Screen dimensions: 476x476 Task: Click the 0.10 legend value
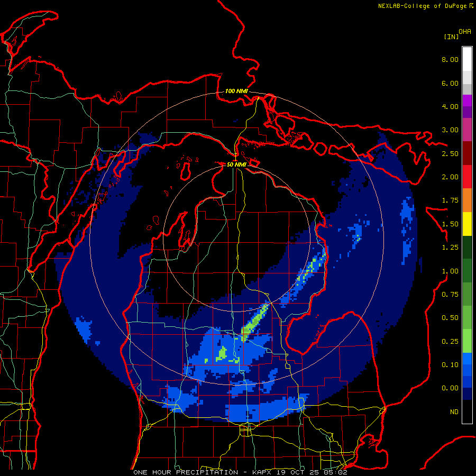click(450, 365)
